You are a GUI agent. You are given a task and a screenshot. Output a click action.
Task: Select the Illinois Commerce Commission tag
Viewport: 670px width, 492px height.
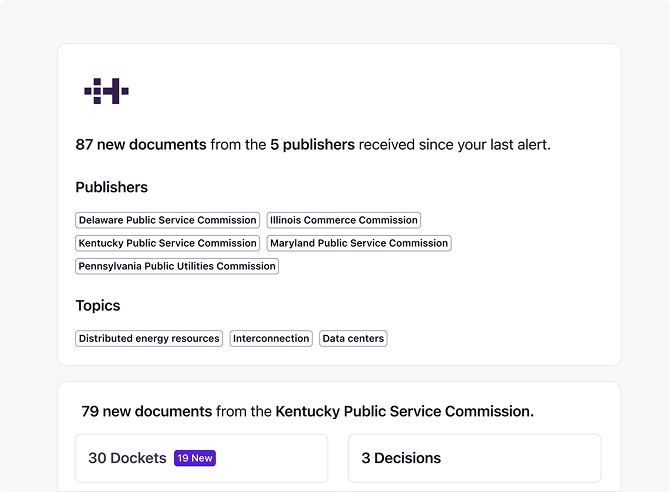pos(344,220)
